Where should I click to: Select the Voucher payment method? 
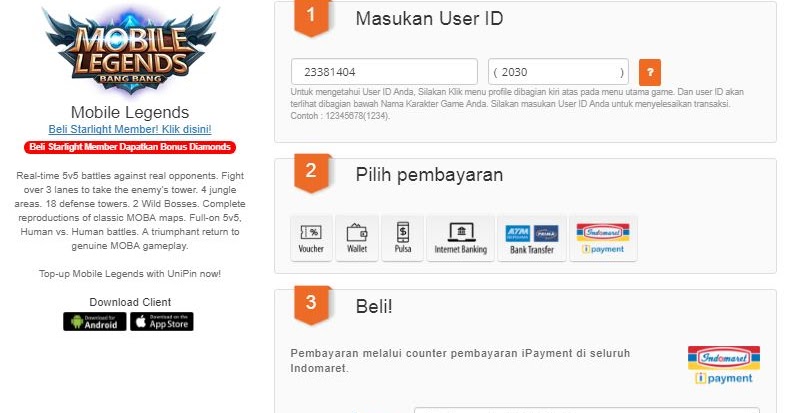(311, 238)
